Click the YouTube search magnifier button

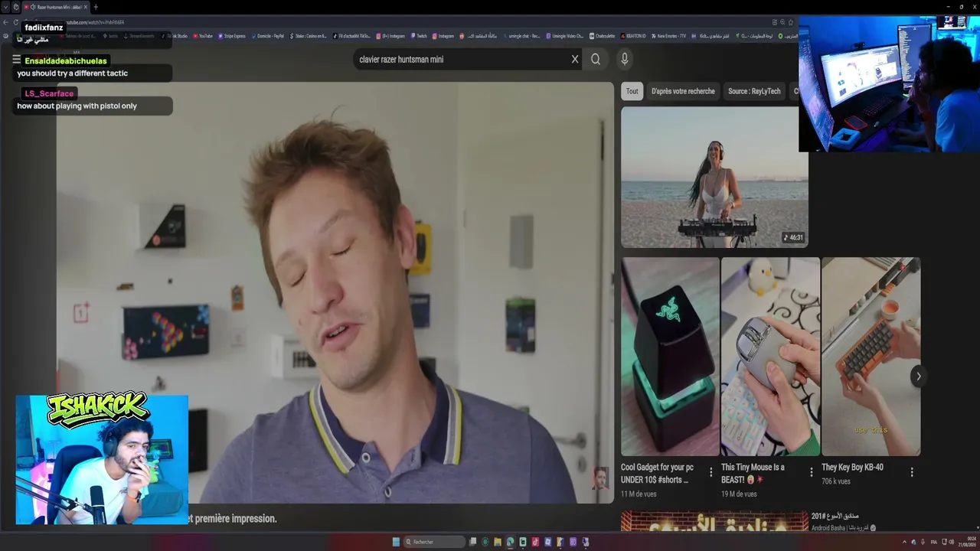coord(596,59)
